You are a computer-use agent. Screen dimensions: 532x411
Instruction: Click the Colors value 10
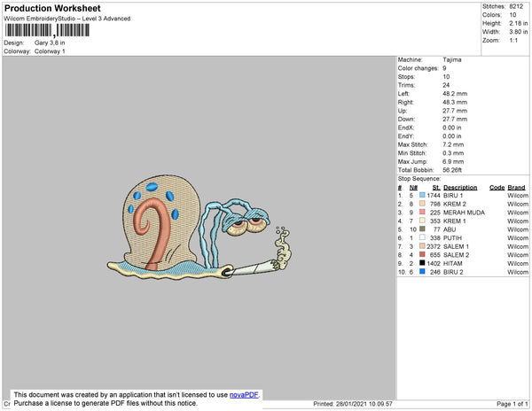click(512, 15)
